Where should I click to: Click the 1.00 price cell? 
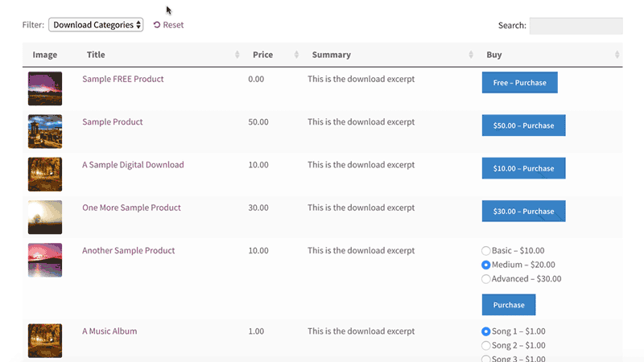tap(256, 331)
